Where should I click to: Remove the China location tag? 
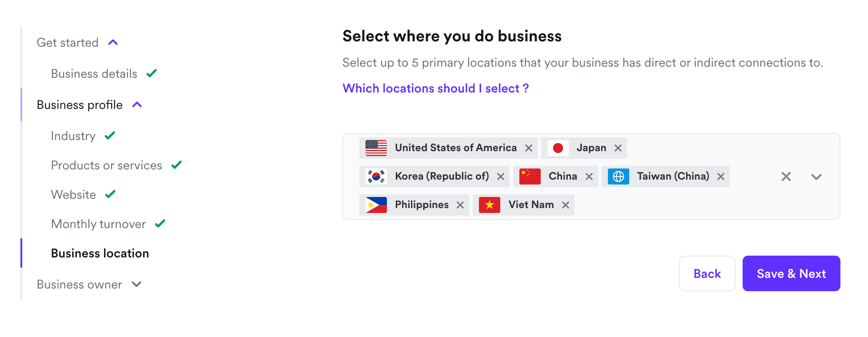pyautogui.click(x=589, y=177)
